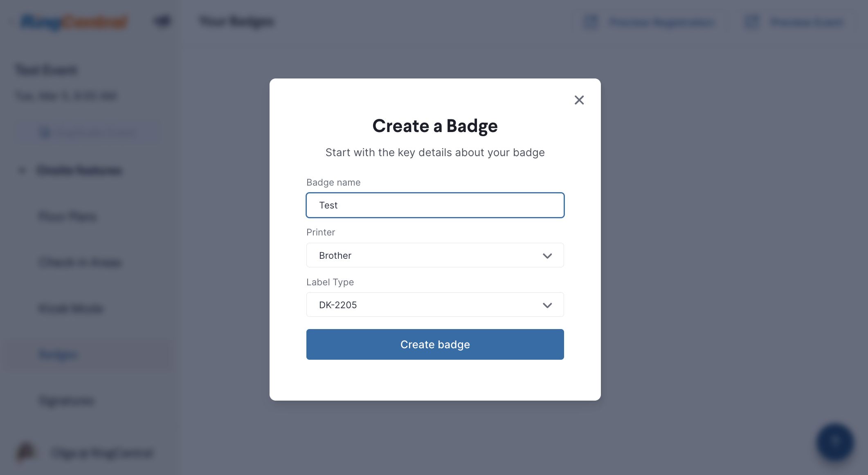Expand the Label Type dropdown showing DK-2205
Viewport: 868px width, 475px height.
tap(435, 305)
